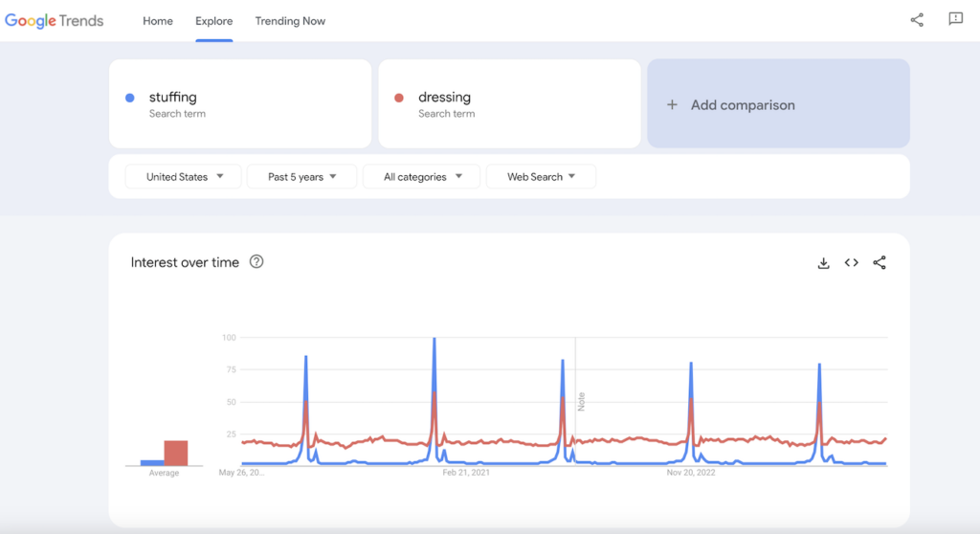Expand the United States region dropdown
Image resolution: width=980 pixels, height=534 pixels.
[184, 177]
